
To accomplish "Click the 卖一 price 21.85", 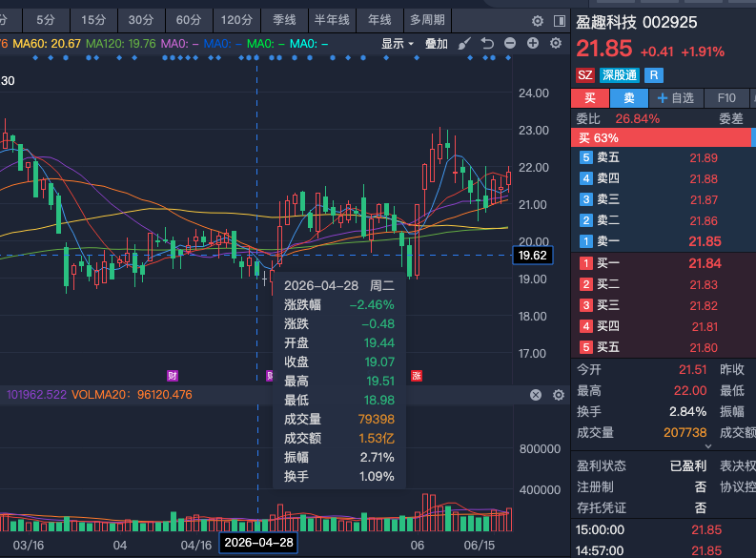I will (x=705, y=241).
